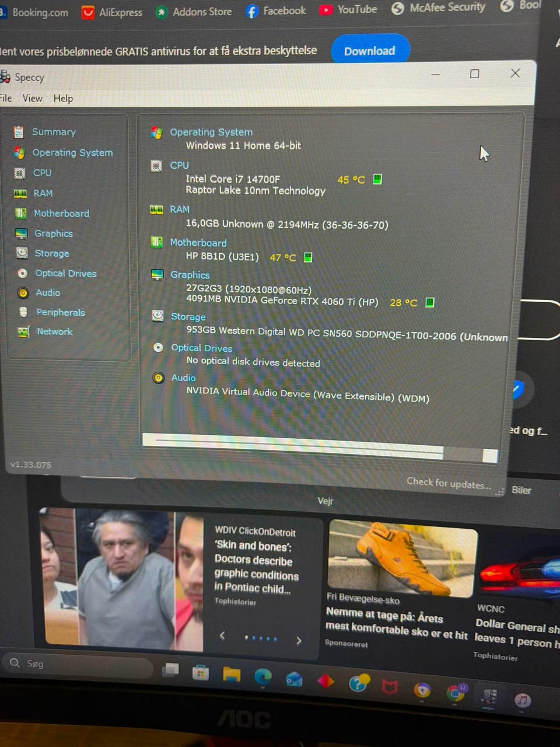Select the Operating System sidebar icon
The image size is (560, 747).
[19, 152]
